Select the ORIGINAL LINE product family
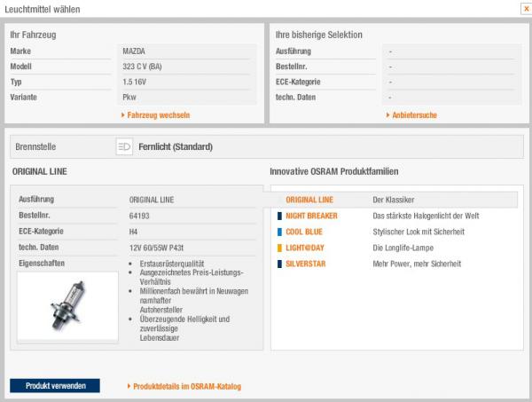Viewport: 532px width, 402px height. coord(309,200)
